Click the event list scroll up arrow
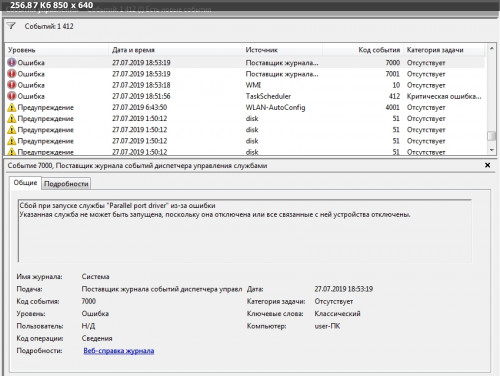Screen dimensions: 500x376 pyautogui.click(x=491, y=49)
